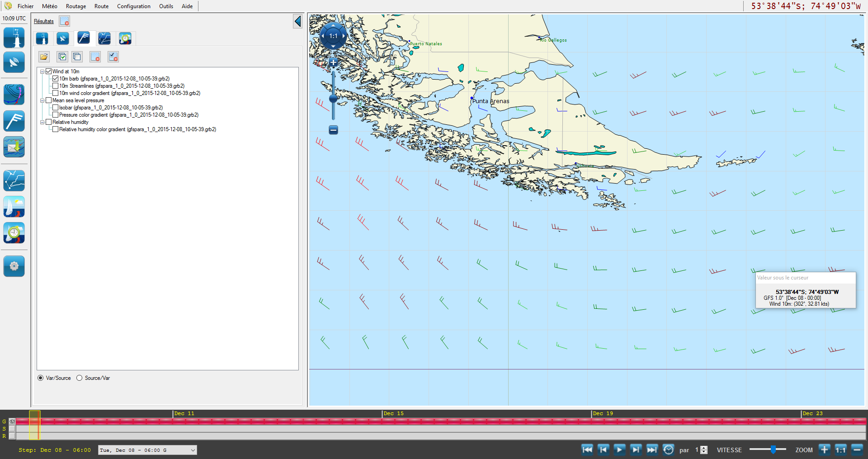Enable the 10m Streamlines checkbox
The height and width of the screenshot is (459, 868).
(x=55, y=86)
